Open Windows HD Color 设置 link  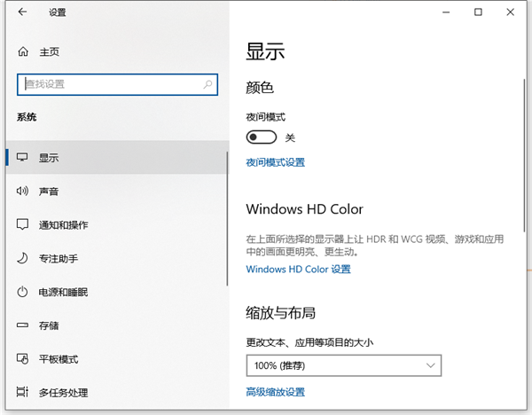[298, 269]
